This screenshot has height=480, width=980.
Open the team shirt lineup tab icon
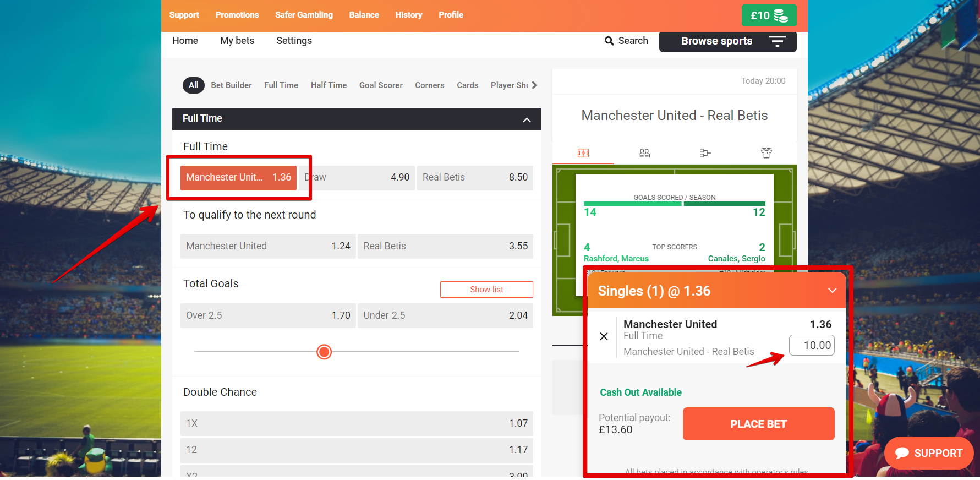click(x=767, y=153)
